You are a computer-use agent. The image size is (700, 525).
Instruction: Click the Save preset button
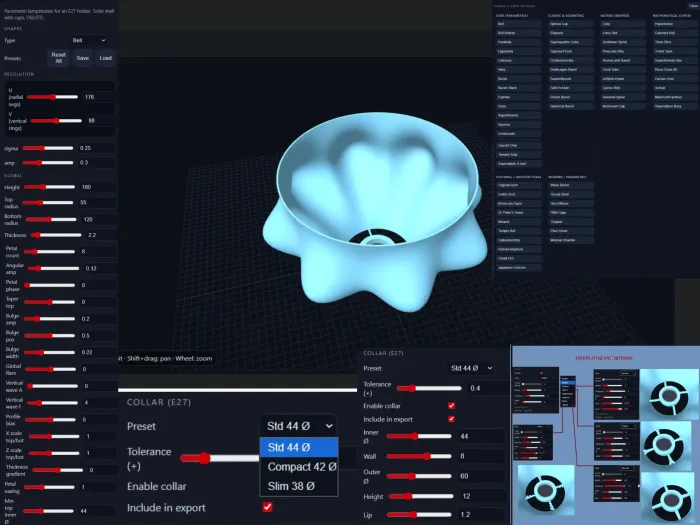point(83,58)
